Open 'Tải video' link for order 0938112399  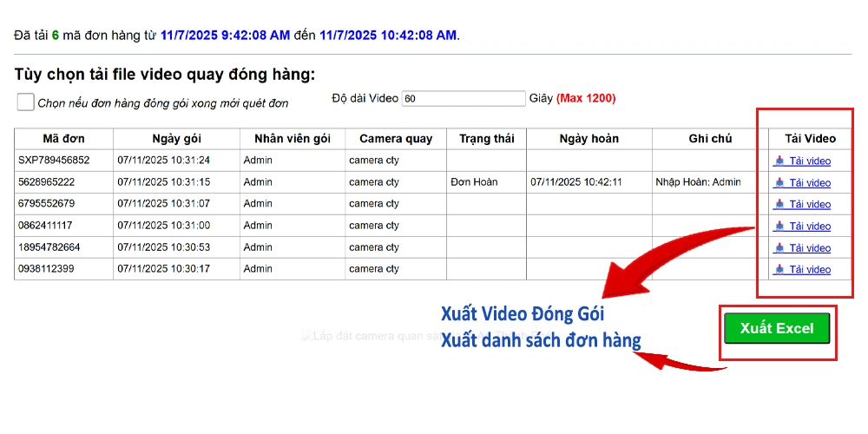(x=810, y=270)
